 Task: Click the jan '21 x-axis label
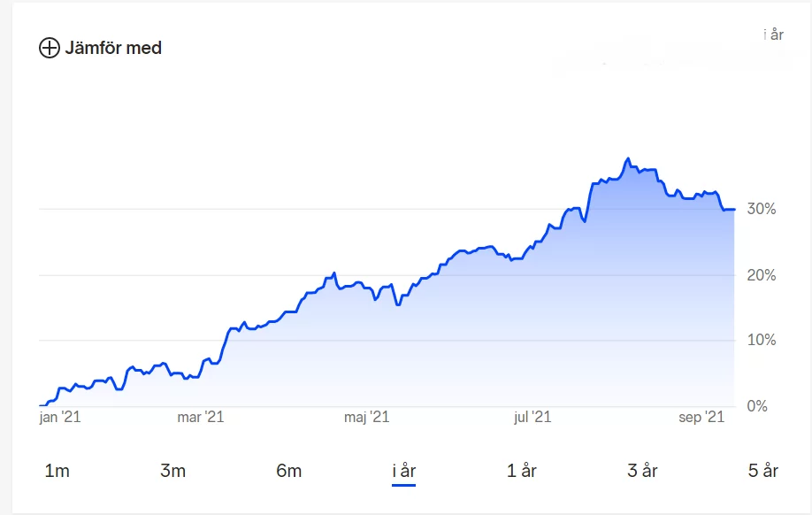pyautogui.click(x=60, y=417)
